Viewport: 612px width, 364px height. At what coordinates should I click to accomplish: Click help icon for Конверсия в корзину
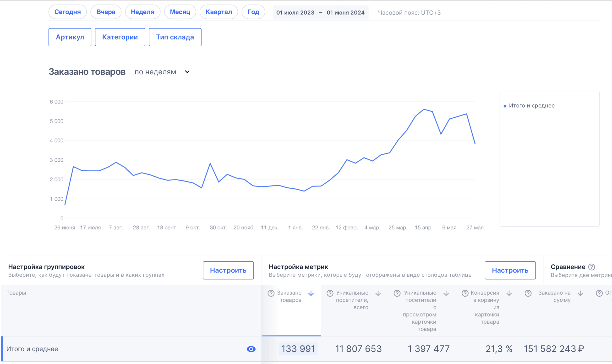tap(465, 293)
